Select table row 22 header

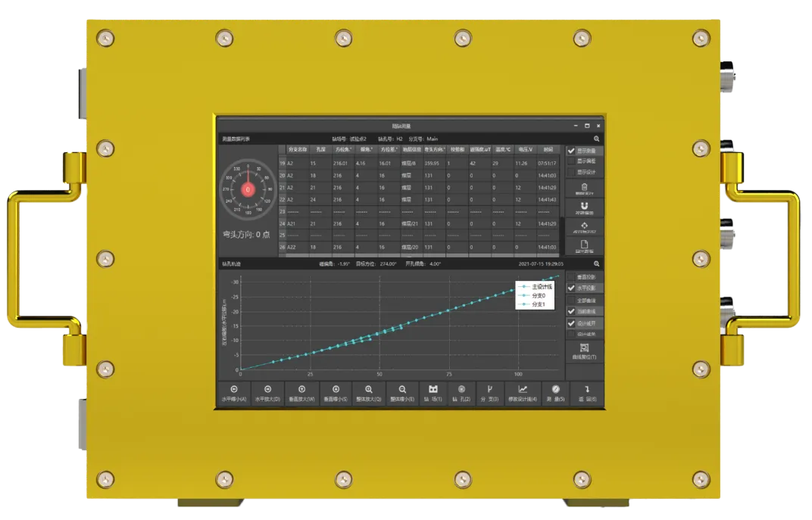click(x=283, y=199)
